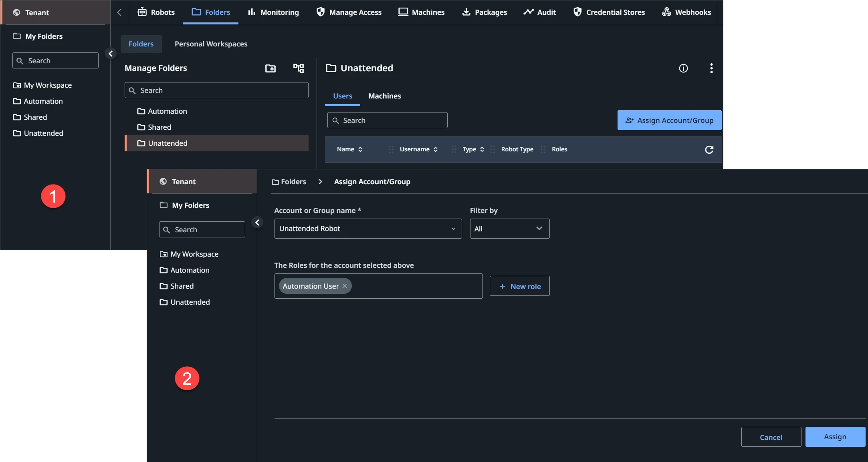Switch to the Monitoring tab
Screen dimensions: 868x462
click(x=273, y=12)
